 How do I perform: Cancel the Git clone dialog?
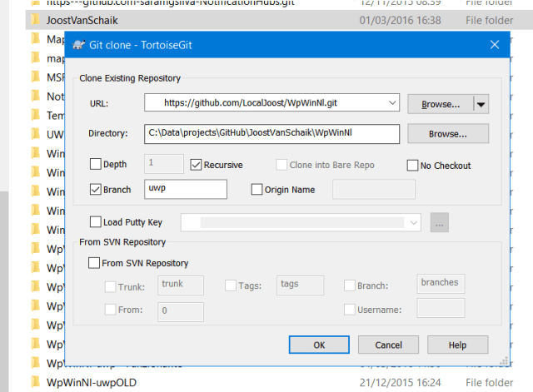pyautogui.click(x=388, y=345)
